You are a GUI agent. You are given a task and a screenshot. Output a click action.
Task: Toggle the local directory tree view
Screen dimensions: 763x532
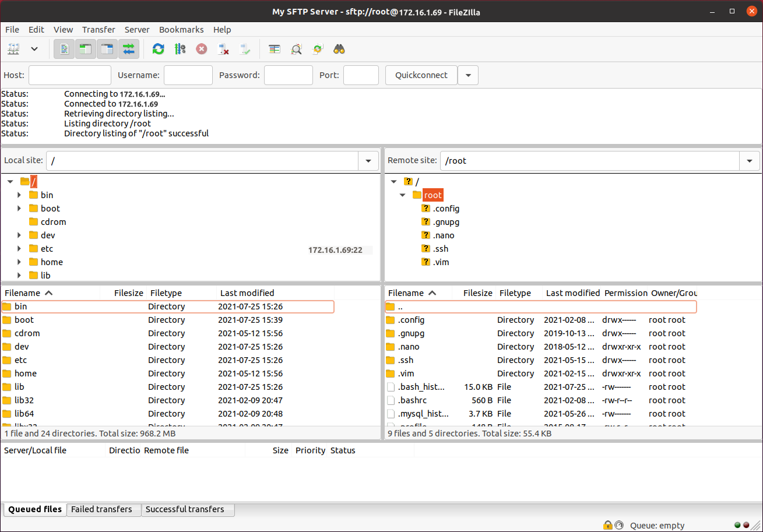85,49
